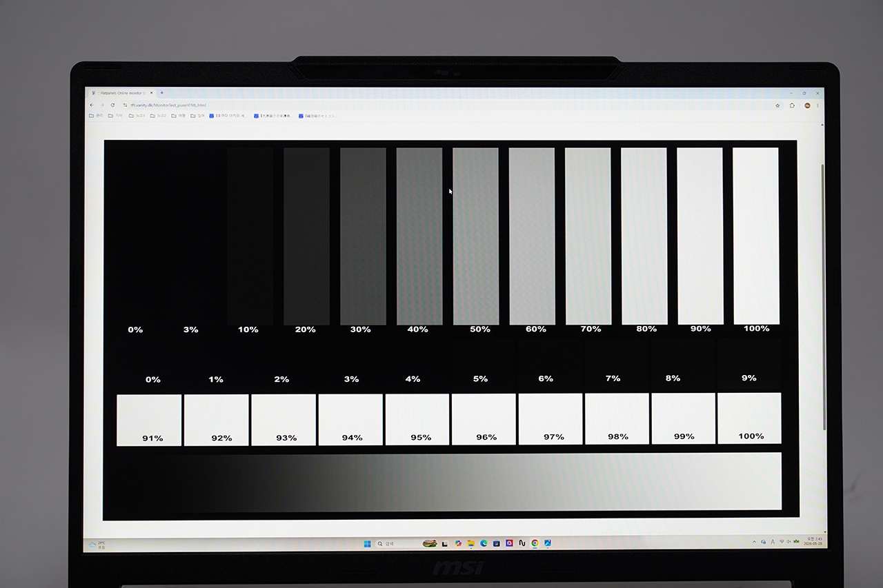Viewport: 883px width, 588px height.
Task: Click the white square labeled 94%
Action: tap(350, 420)
